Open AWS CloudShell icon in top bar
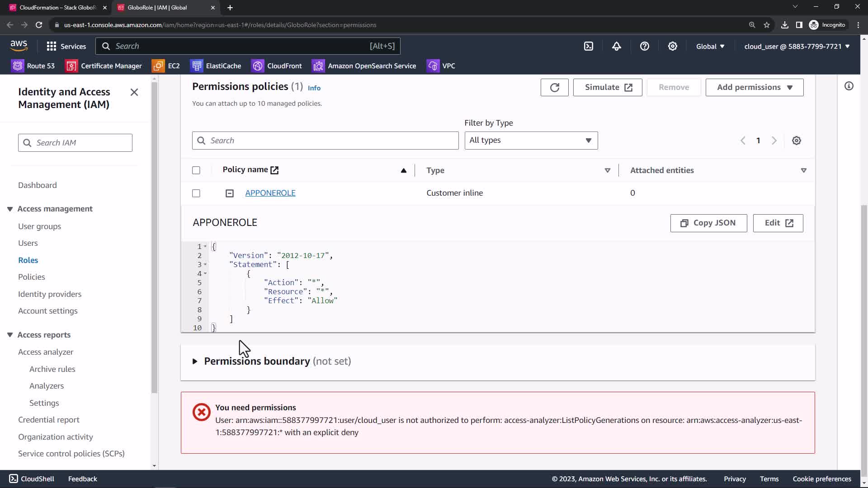 coord(589,46)
